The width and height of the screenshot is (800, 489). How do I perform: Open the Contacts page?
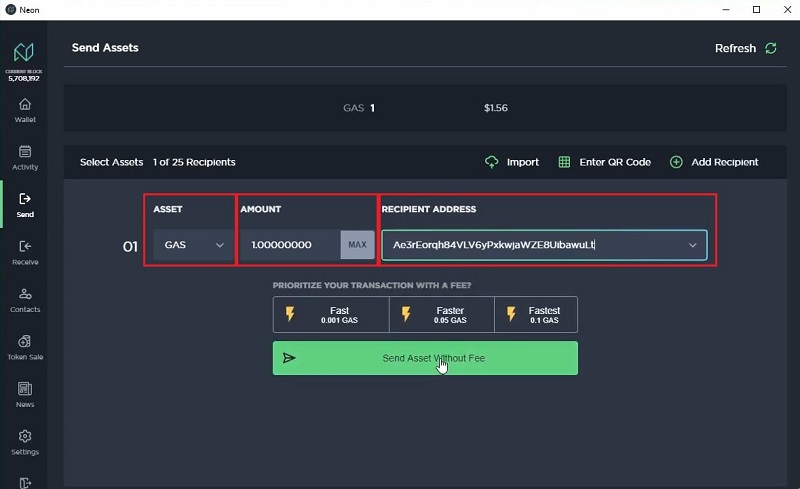point(25,299)
